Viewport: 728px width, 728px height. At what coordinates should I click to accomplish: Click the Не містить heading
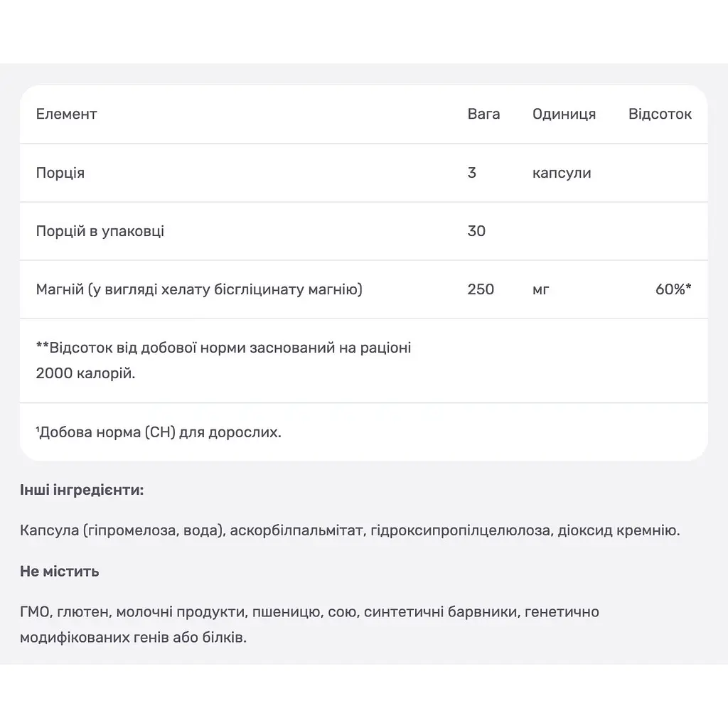[x=60, y=571]
